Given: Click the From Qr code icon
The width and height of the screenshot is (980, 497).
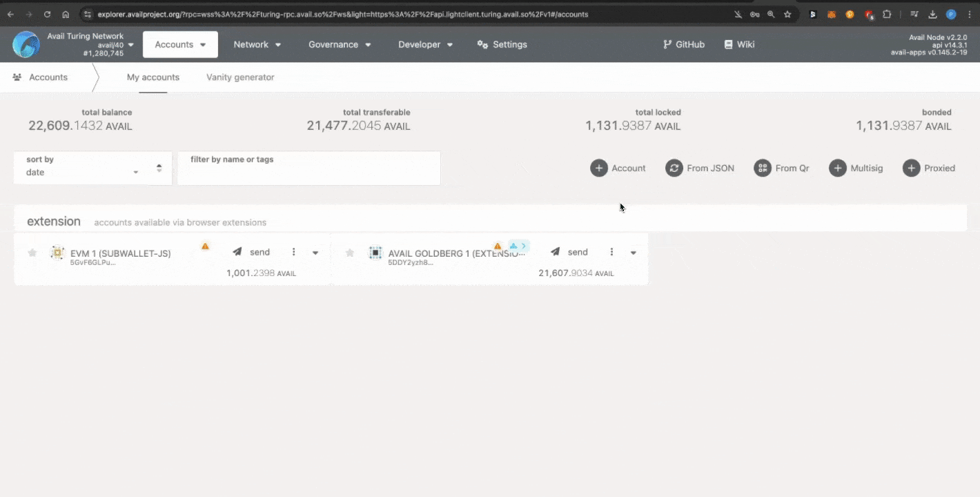Looking at the screenshot, I should [x=763, y=168].
